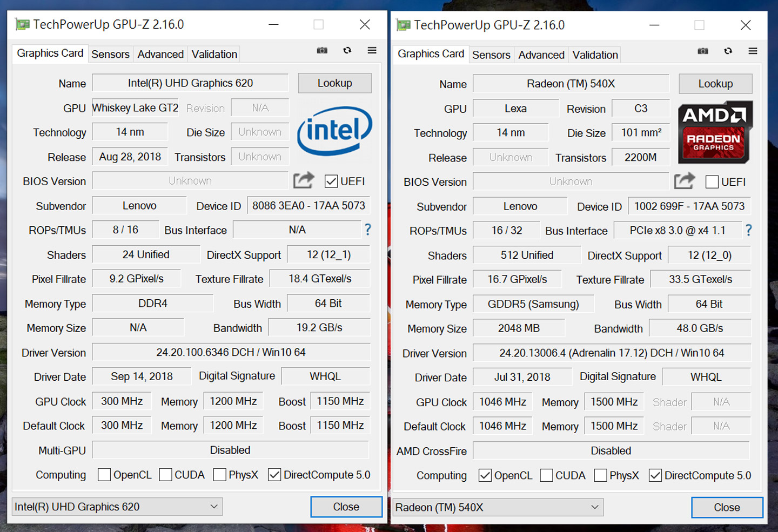Click the Intel Device ID field
The image size is (778, 532).
(308, 206)
